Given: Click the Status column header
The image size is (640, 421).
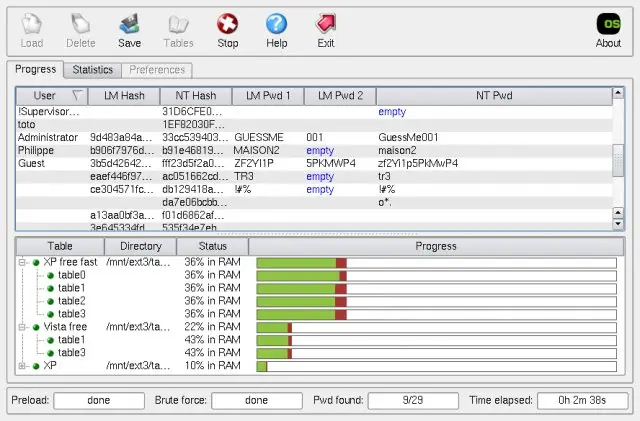Looking at the screenshot, I should click(213, 246).
